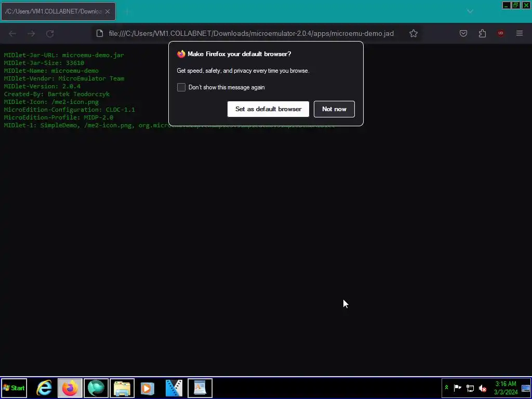Open the document editor taskbar icon
Screen dimensions: 532x399
(x=200, y=388)
